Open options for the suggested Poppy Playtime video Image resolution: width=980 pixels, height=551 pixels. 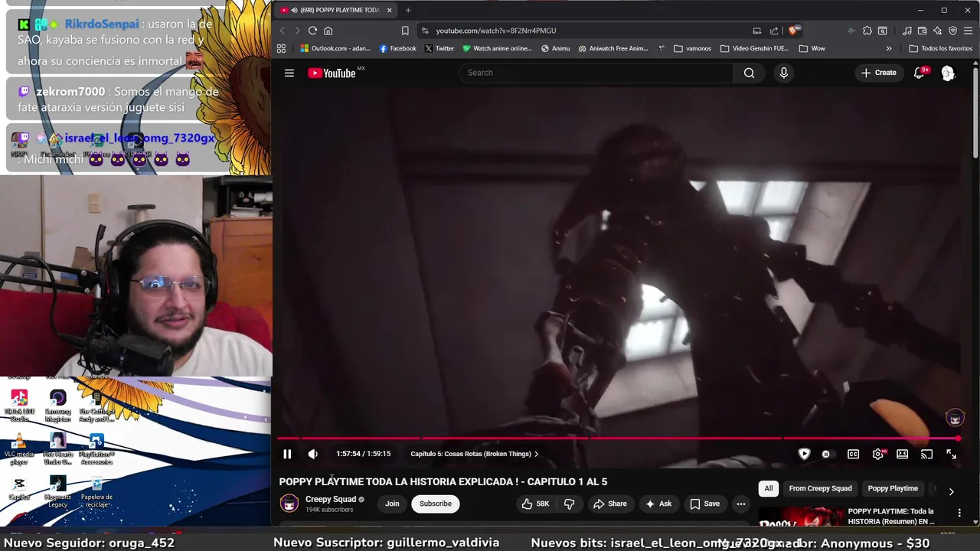pyautogui.click(x=959, y=513)
